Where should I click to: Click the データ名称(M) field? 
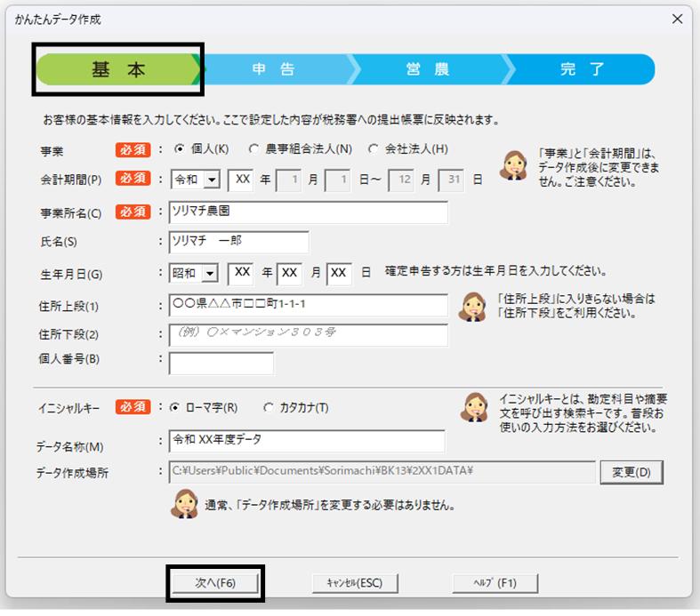[x=307, y=441]
